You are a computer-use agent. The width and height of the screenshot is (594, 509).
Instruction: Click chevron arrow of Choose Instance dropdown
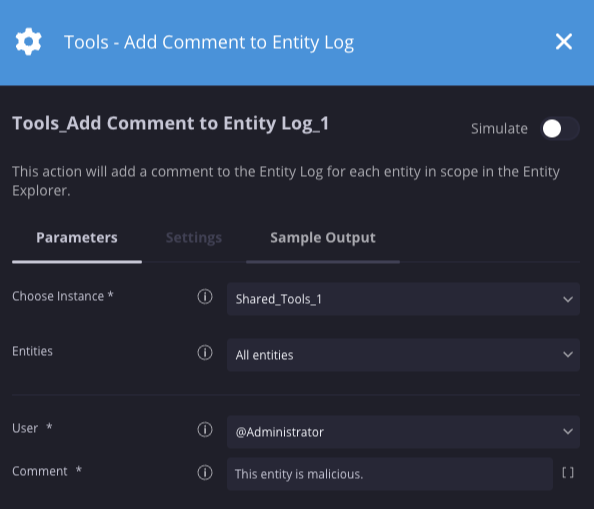tap(567, 299)
